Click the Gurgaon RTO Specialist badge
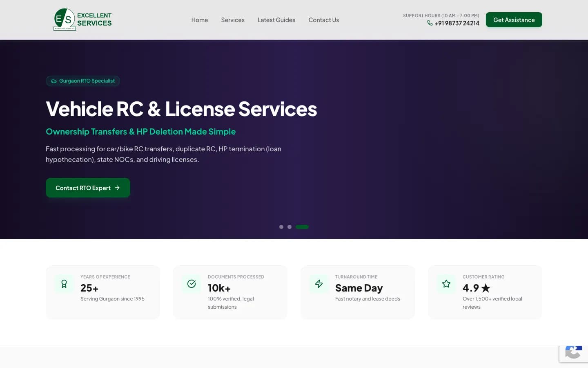 coord(83,81)
